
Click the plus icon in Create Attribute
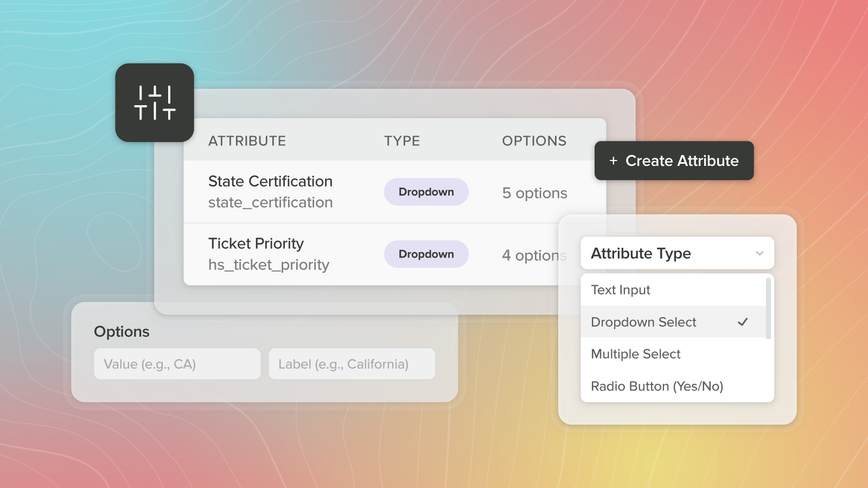(x=613, y=160)
